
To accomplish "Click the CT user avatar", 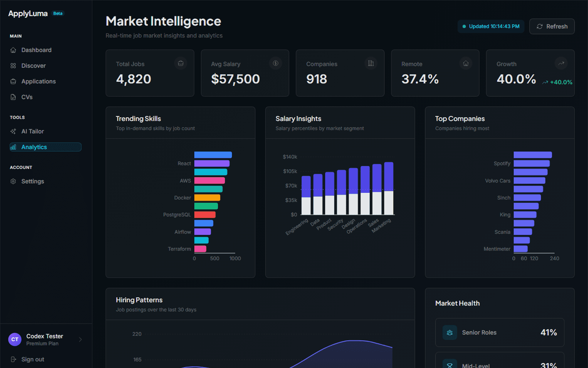I will point(15,339).
